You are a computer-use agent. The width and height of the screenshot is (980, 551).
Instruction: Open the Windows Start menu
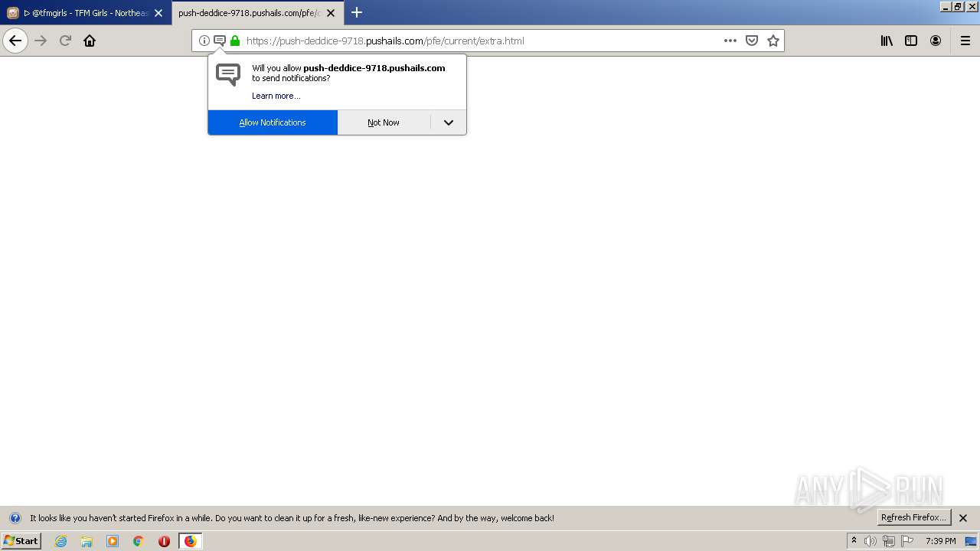21,541
